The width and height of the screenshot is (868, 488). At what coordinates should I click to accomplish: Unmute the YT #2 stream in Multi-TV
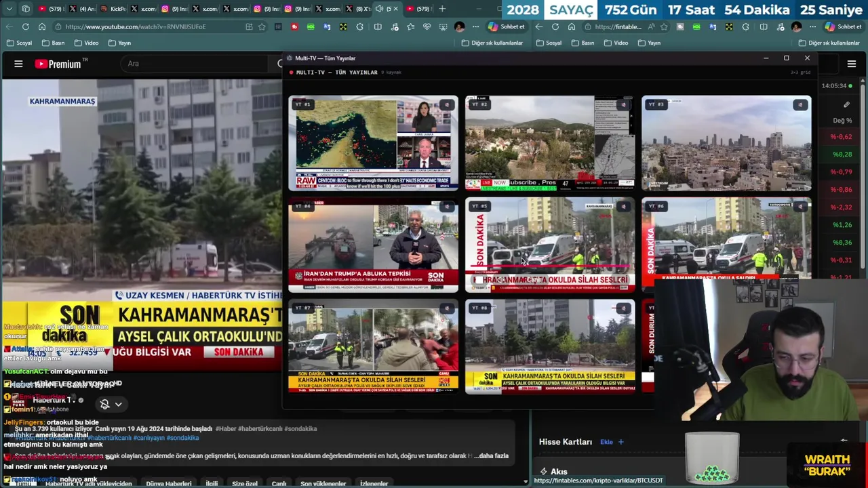tap(623, 105)
